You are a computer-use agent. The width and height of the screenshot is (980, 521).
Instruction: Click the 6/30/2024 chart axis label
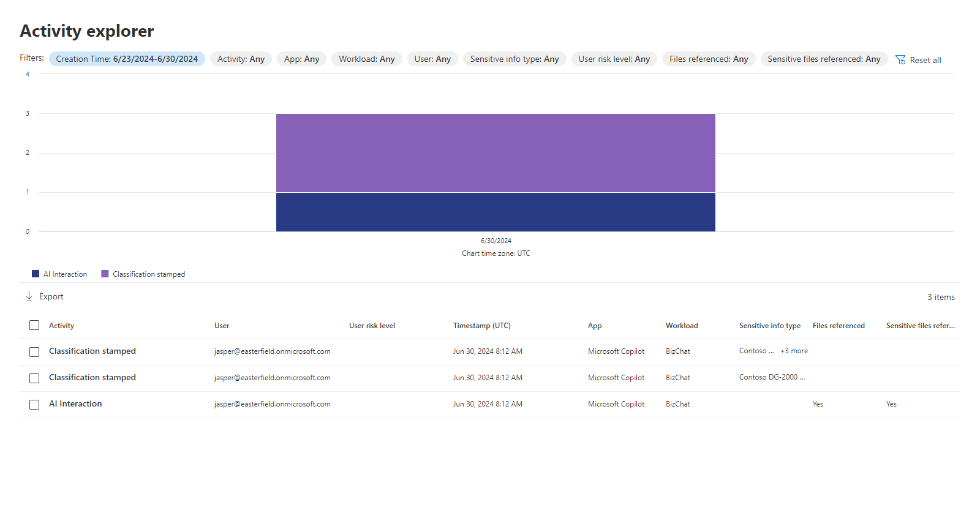(x=496, y=241)
